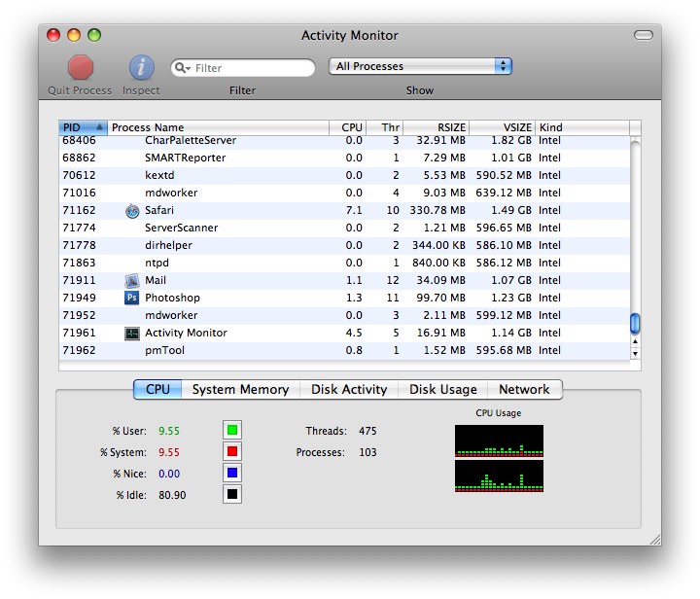The height and width of the screenshot is (599, 700).
Task: Click the 330.78 MB RSIZE value
Action: click(x=437, y=210)
